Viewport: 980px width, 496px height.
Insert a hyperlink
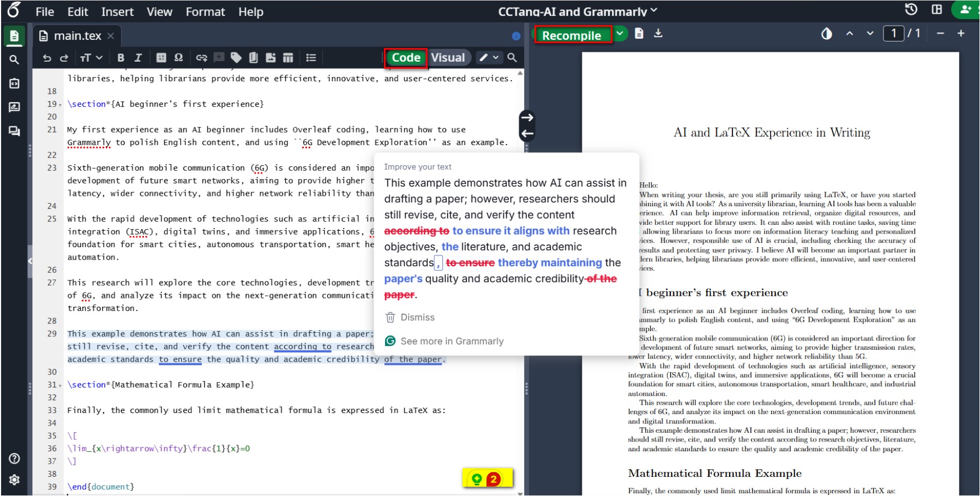pyautogui.click(x=201, y=58)
